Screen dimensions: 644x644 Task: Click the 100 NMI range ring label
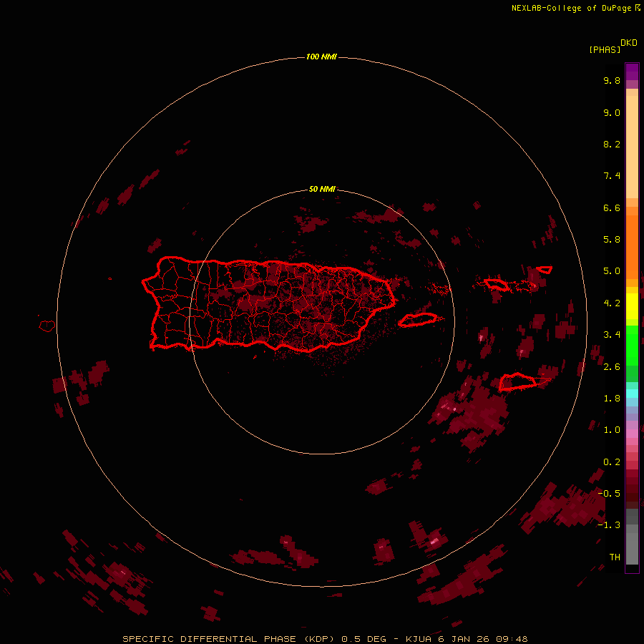click(x=321, y=57)
